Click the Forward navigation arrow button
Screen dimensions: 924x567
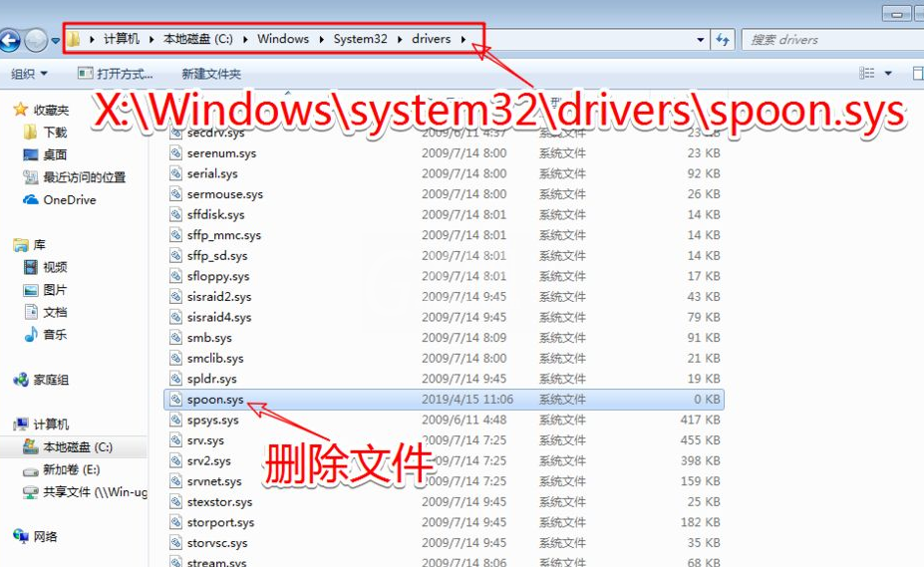pos(36,40)
